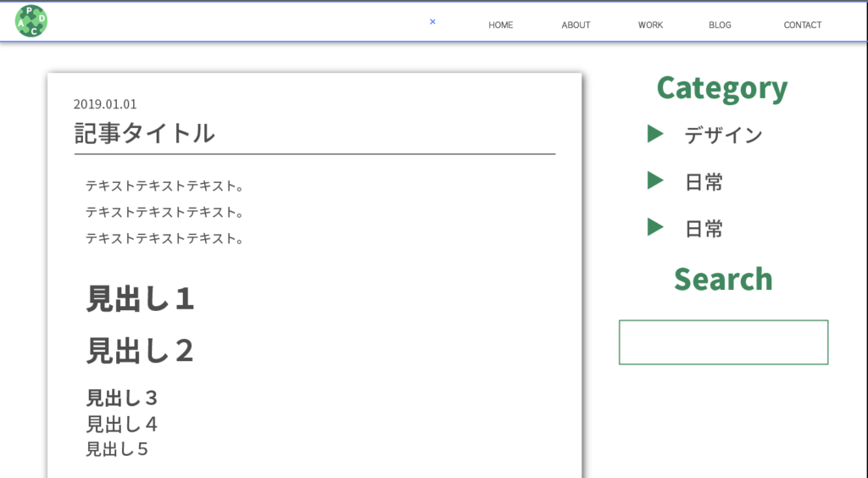Click the 見出し３ heading
Viewport: 868px width, 478px height.
pos(122,397)
